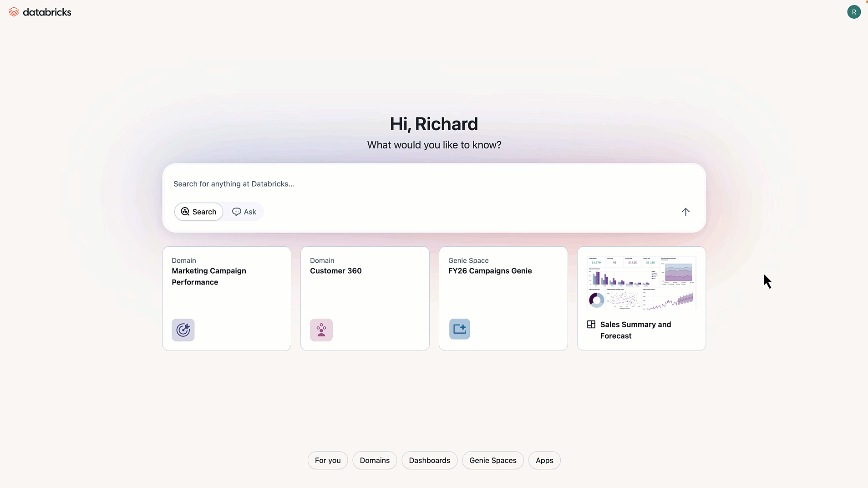Filter by Apps
This screenshot has height=488, width=868.
[x=544, y=460]
